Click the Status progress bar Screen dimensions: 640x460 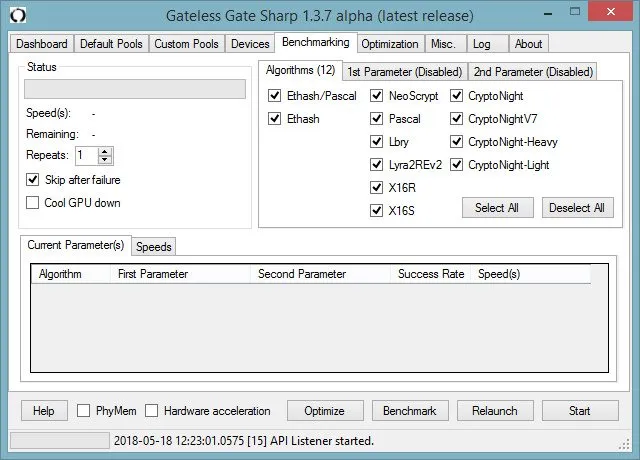[x=135, y=89]
